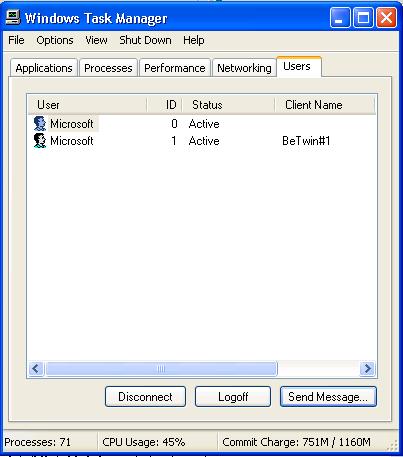Open the Options menu

55,40
